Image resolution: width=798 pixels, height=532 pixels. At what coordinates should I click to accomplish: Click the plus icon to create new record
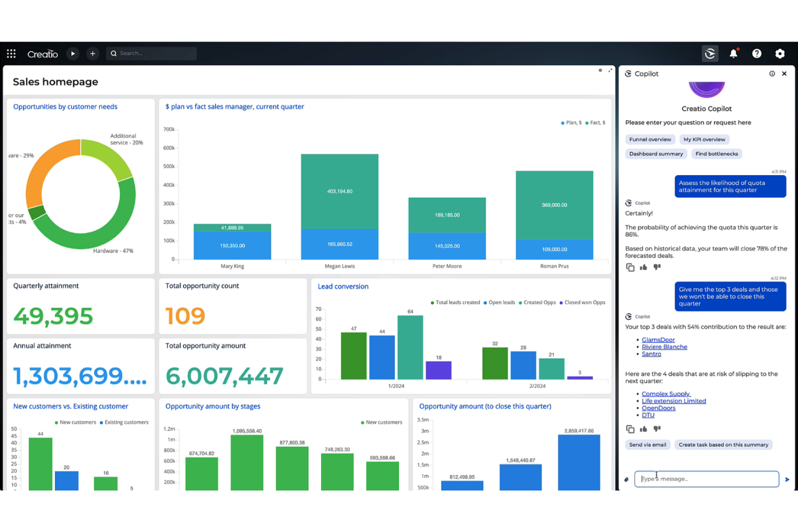(92, 53)
